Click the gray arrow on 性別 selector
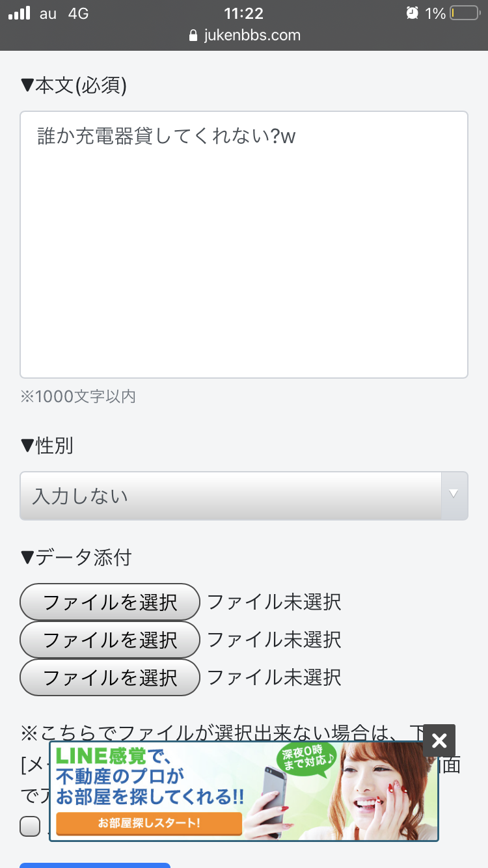The height and width of the screenshot is (868, 488). [455, 495]
